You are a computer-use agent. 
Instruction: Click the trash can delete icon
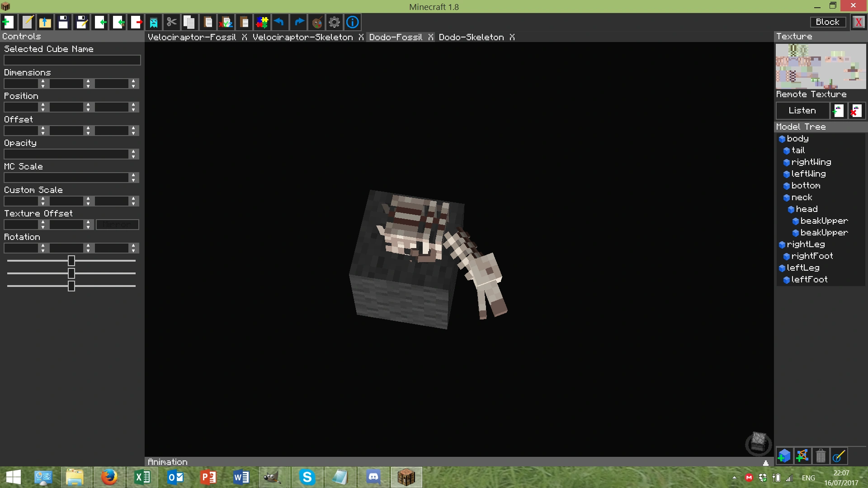coord(821,456)
